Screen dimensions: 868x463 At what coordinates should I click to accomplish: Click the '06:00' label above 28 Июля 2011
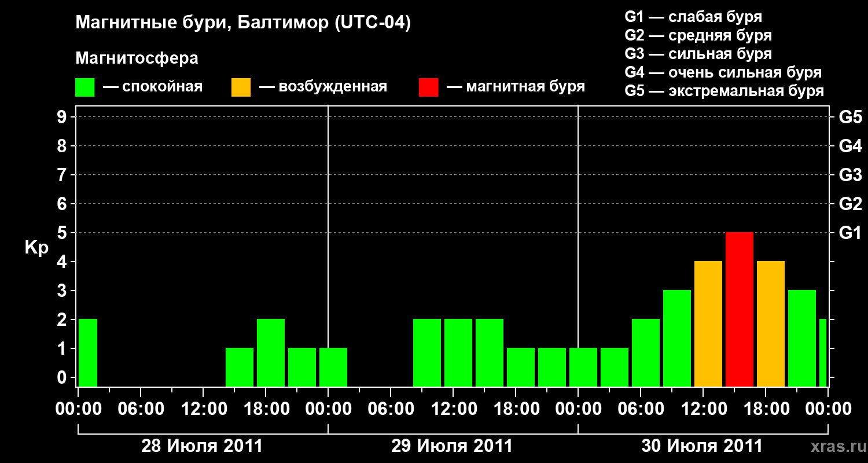pyautogui.click(x=141, y=409)
